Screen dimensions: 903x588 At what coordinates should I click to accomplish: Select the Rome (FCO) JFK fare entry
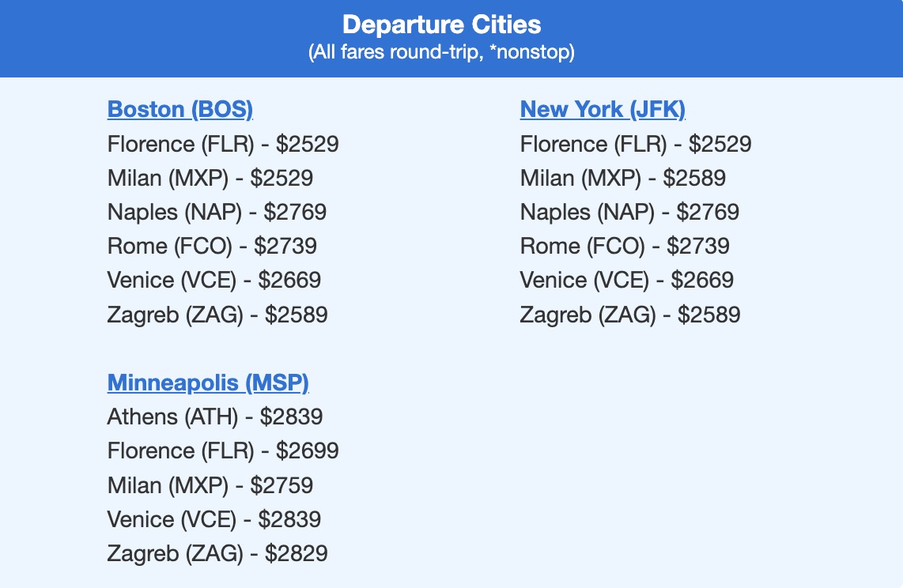pos(624,246)
